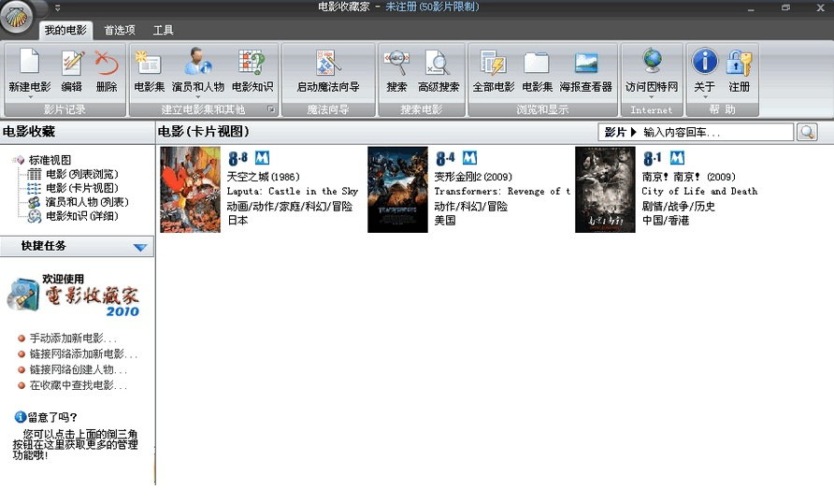Click the application shell orb button
The image size is (834, 504).
17,17
